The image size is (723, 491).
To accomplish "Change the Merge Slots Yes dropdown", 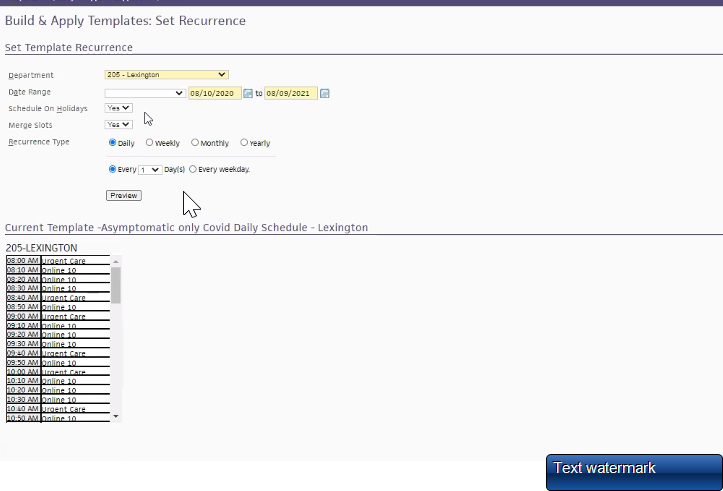I will point(118,125).
